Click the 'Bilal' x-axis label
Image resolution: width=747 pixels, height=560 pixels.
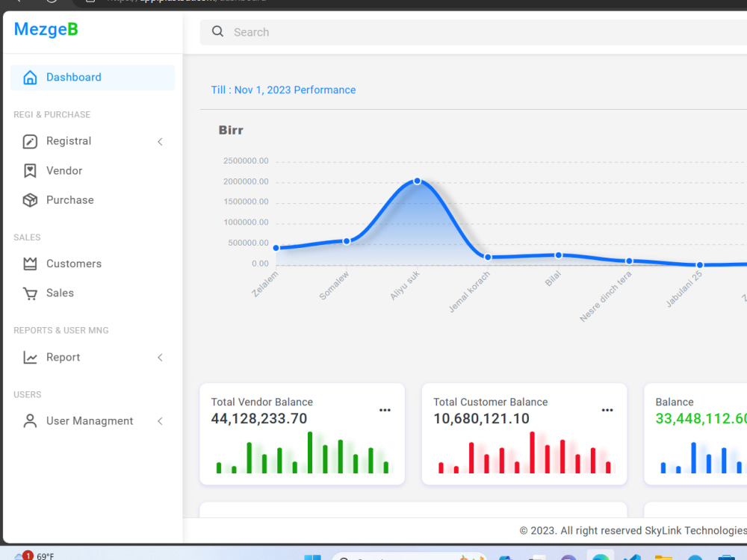[553, 279]
